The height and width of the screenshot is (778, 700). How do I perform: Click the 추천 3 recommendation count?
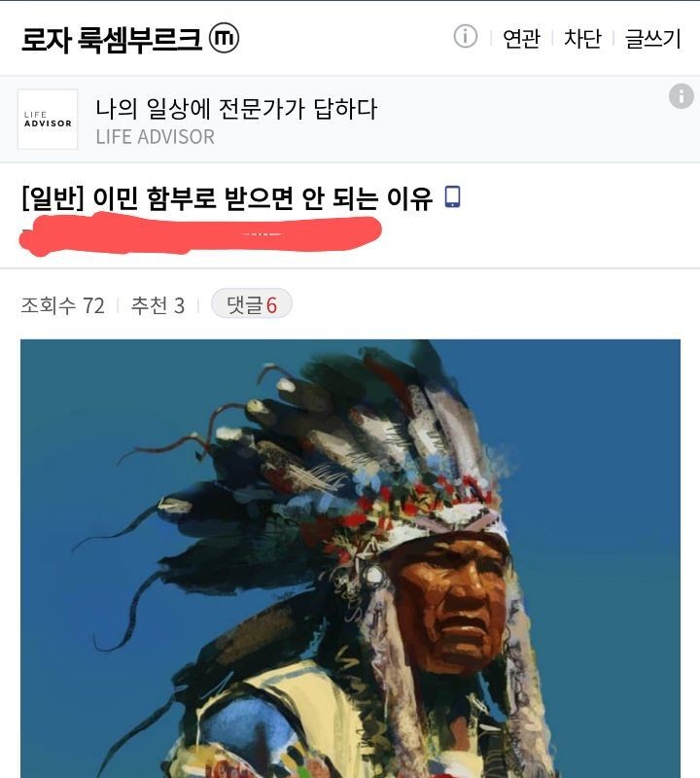[x=157, y=305]
